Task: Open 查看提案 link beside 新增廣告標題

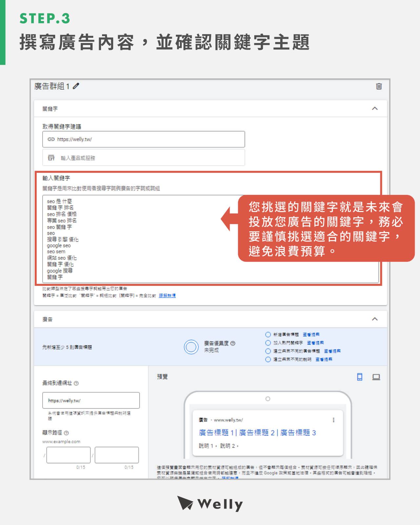Action: 311,335
